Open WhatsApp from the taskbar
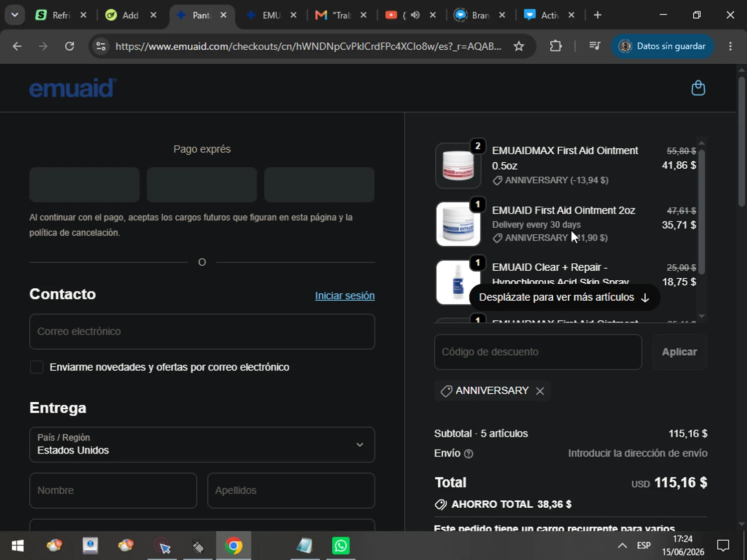 coord(341,546)
